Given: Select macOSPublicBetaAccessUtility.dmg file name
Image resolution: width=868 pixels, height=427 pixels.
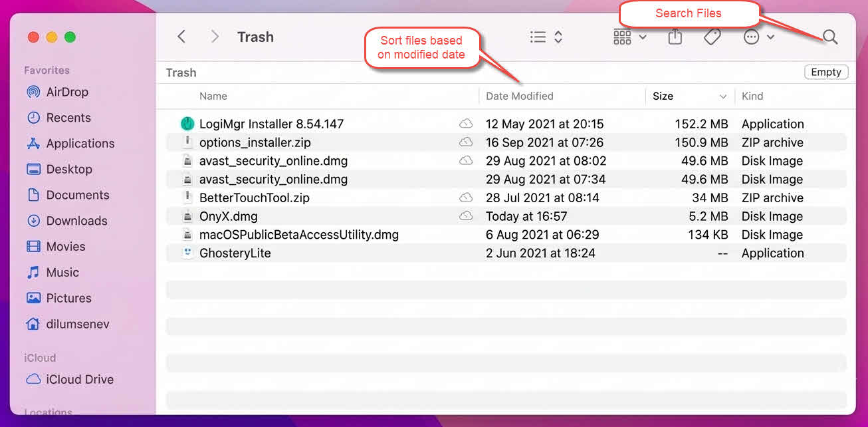Looking at the screenshot, I should point(299,235).
